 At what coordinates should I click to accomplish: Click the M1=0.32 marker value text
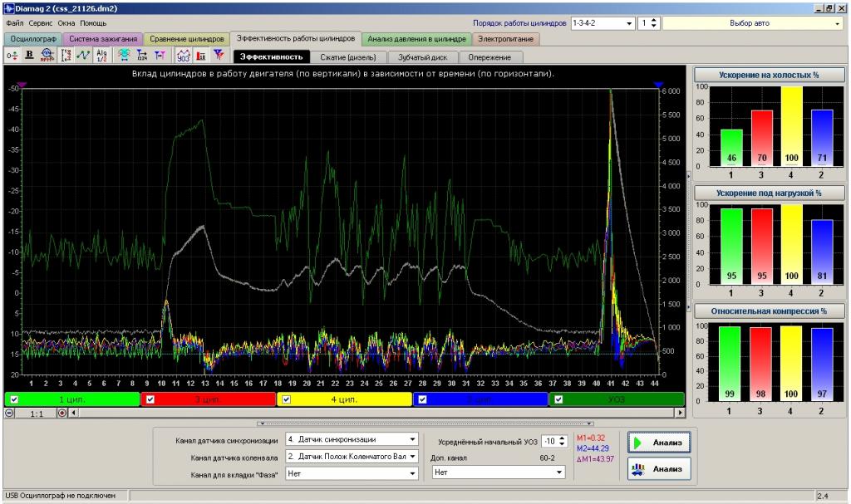591,438
